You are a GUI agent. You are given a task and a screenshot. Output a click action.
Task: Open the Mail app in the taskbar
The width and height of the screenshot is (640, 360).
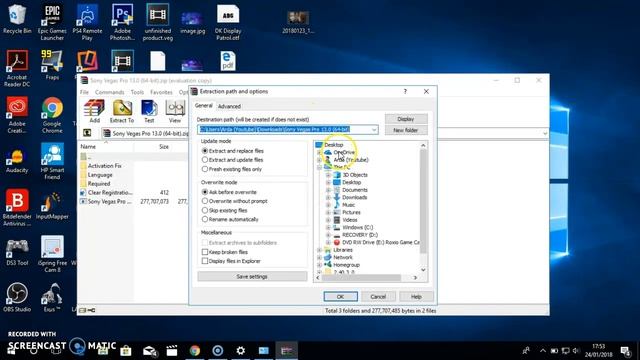(x=149, y=351)
